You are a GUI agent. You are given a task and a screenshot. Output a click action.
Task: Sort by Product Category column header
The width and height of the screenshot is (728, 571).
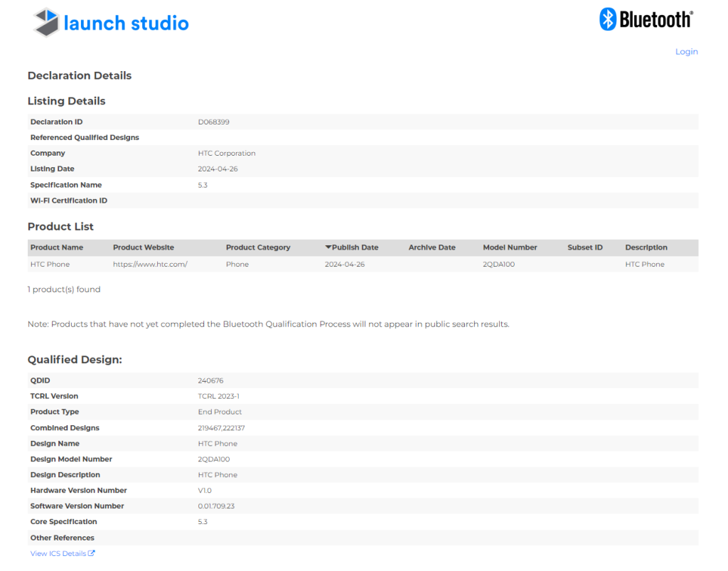click(x=258, y=247)
